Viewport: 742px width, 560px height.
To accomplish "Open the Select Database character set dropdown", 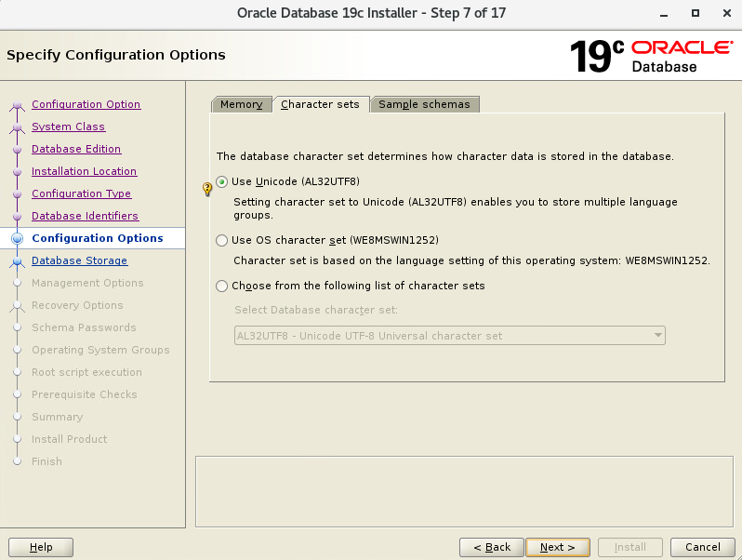I will click(x=449, y=336).
